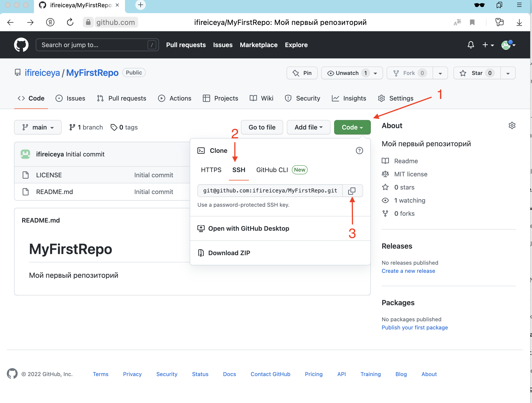The image size is (532, 403).
Task: Click the About section gear icon
Action: click(x=512, y=126)
